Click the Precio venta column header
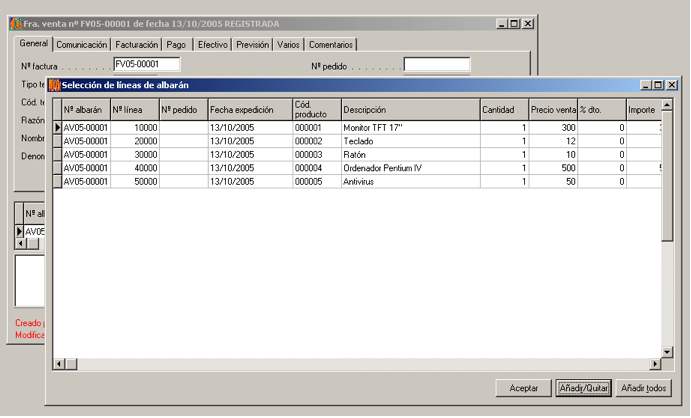 point(553,109)
